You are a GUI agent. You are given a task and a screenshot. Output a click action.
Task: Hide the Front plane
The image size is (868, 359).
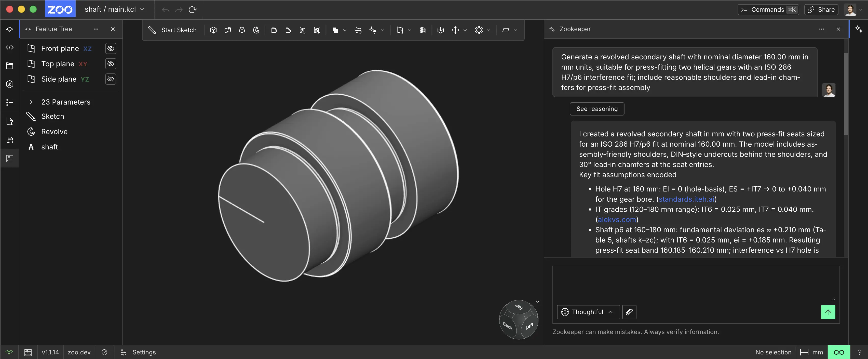point(111,48)
